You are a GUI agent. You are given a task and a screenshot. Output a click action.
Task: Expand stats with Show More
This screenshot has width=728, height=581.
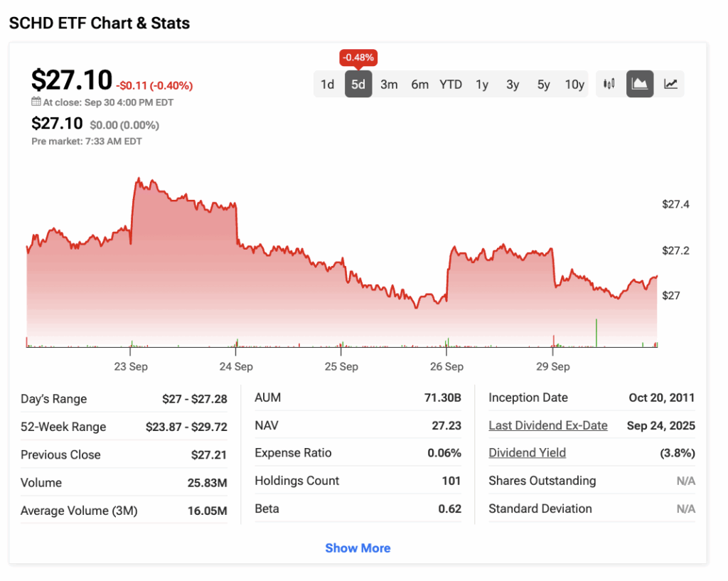[x=358, y=548]
